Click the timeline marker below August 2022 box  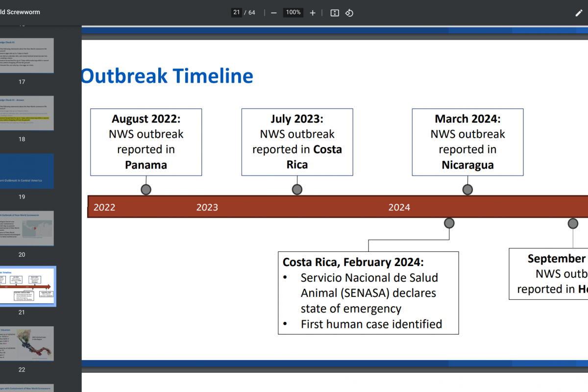(146, 190)
